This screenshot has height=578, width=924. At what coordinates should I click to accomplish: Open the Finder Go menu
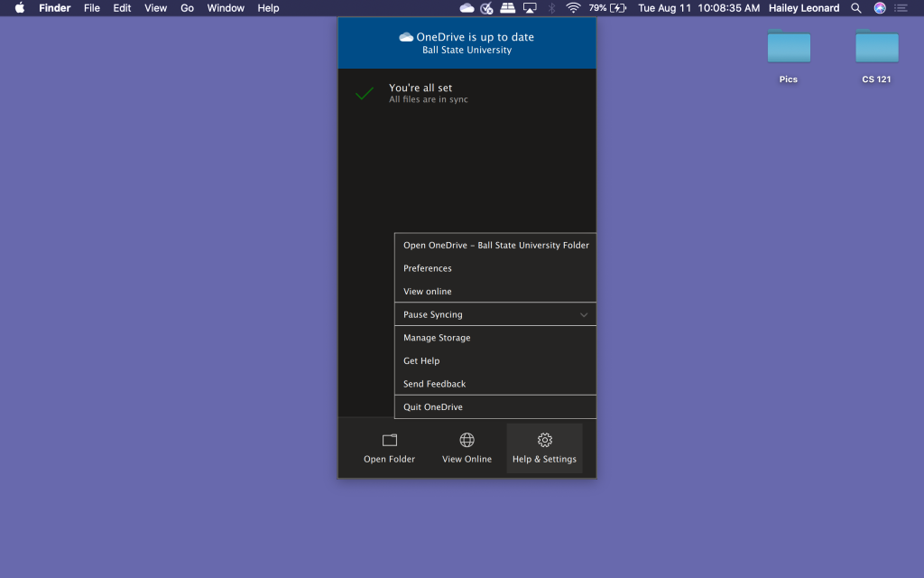click(x=187, y=8)
